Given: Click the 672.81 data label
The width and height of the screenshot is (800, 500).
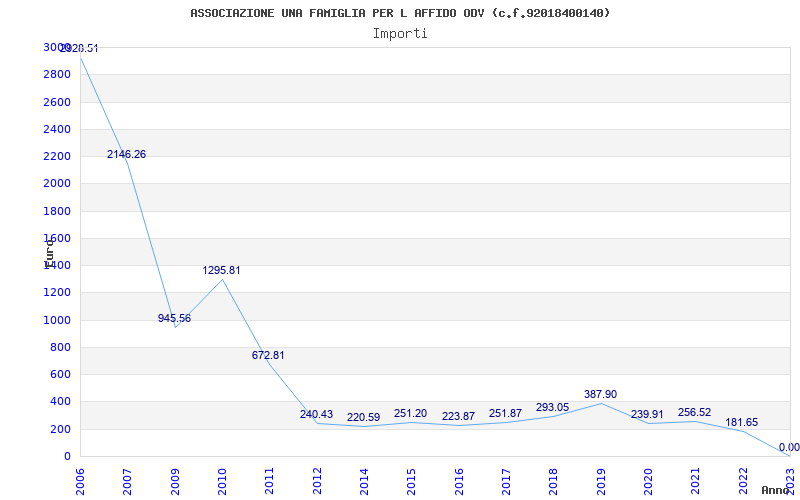Looking at the screenshot, I should tap(268, 356).
